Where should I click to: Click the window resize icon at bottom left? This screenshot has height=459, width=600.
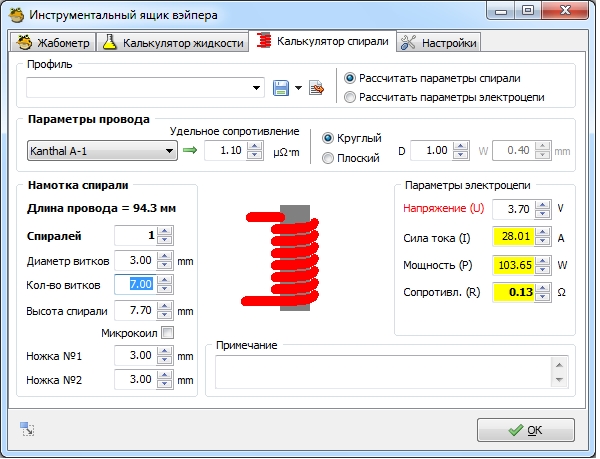[x=27, y=429]
